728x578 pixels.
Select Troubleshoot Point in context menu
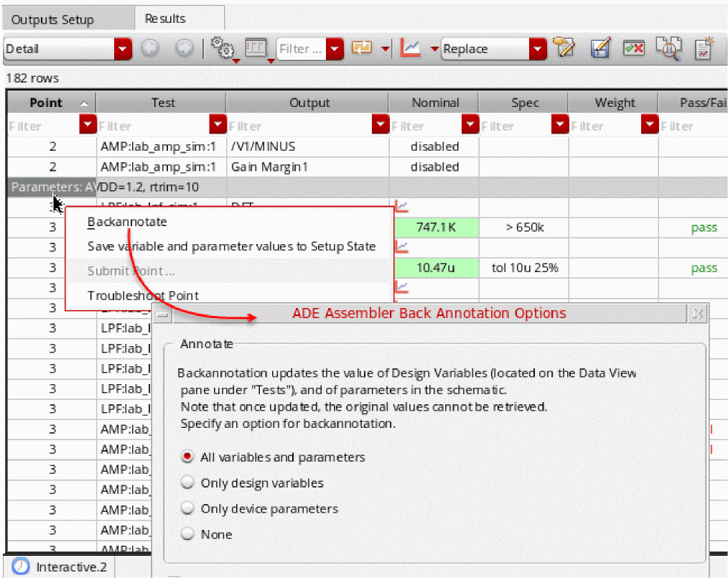[x=143, y=295]
